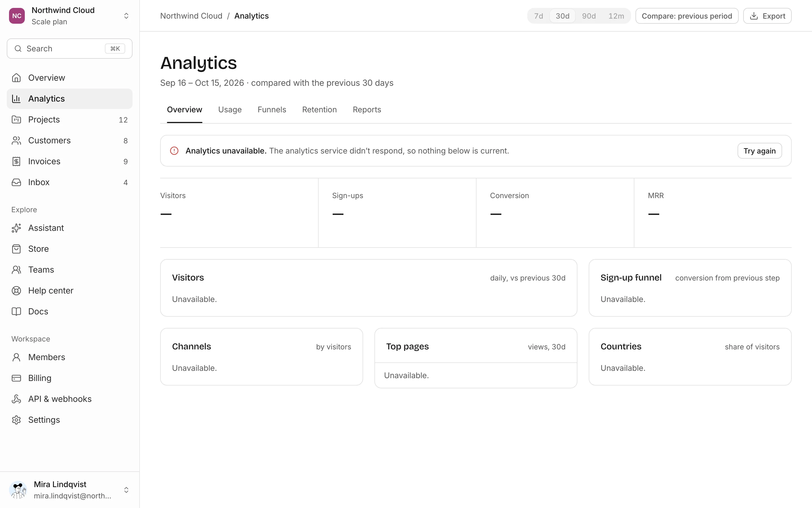
Task: Open the API & webhooks icon
Action: (16, 399)
